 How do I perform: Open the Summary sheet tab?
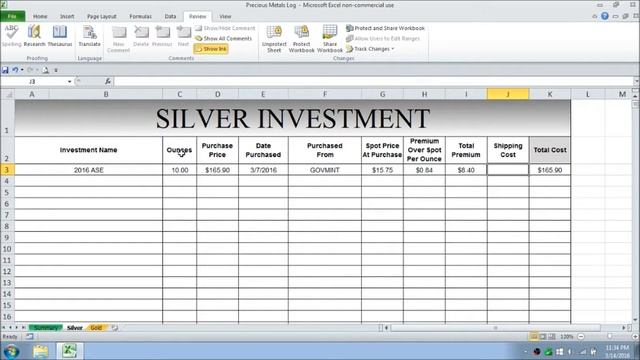[x=45, y=328]
